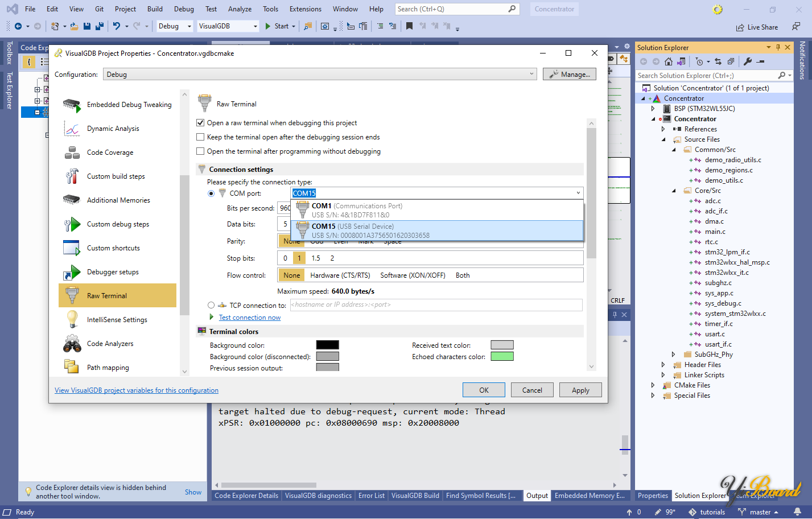Screen dimensions: 812x519
Task: Navigate backward with the toolbar arrow
Action: point(18,26)
